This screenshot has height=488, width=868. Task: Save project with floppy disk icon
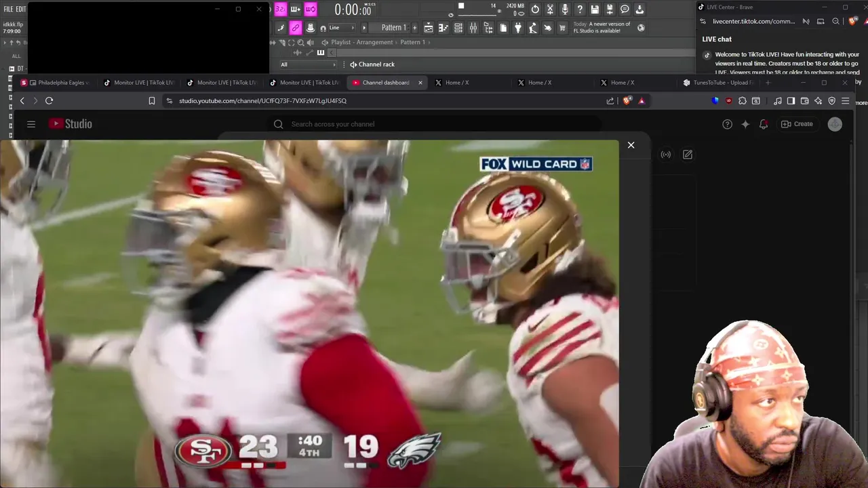(595, 9)
